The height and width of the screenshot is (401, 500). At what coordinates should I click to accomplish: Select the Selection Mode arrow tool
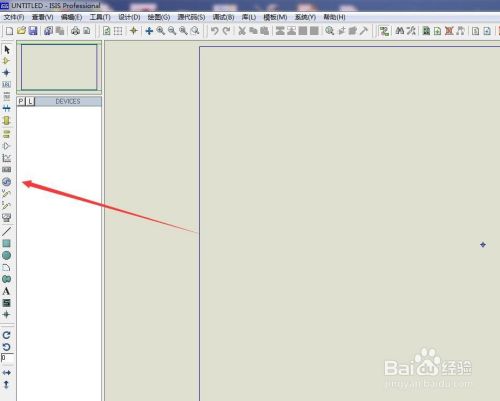7,50
